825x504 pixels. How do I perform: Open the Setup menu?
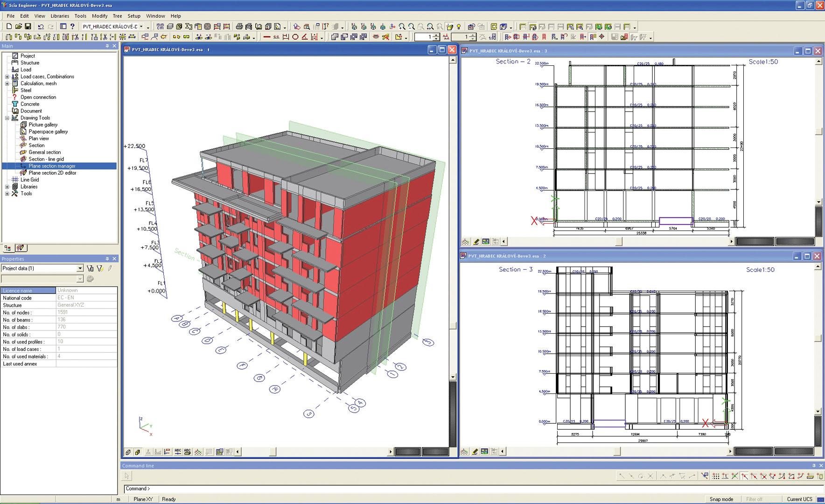tap(134, 16)
